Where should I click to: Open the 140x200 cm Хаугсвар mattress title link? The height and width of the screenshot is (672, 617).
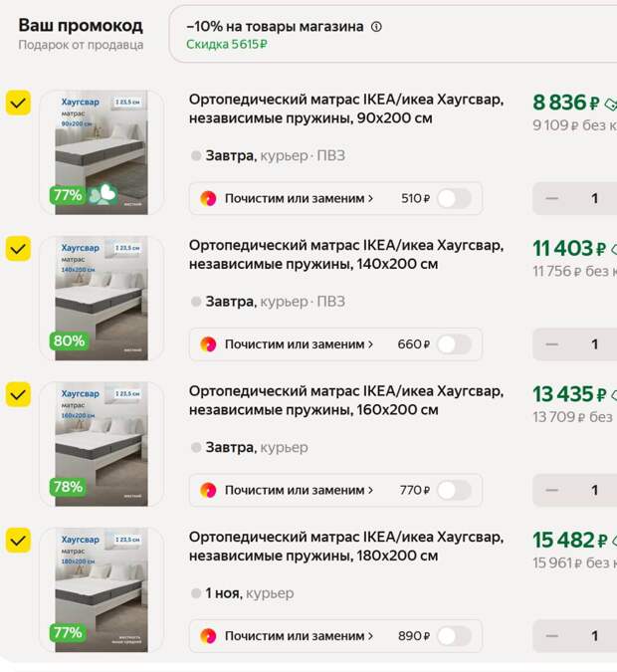pyautogui.click(x=345, y=254)
